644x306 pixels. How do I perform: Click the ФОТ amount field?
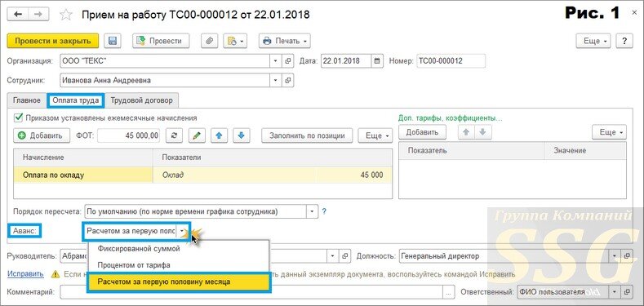click(x=128, y=135)
